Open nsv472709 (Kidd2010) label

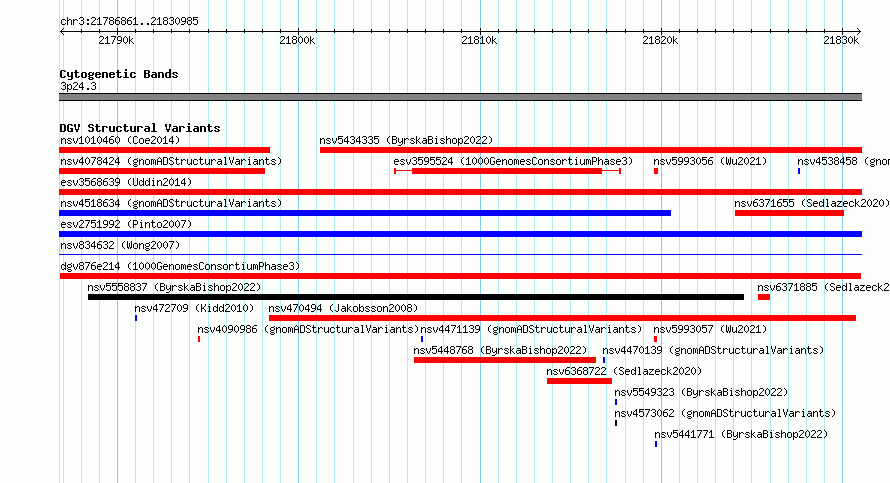tap(194, 308)
